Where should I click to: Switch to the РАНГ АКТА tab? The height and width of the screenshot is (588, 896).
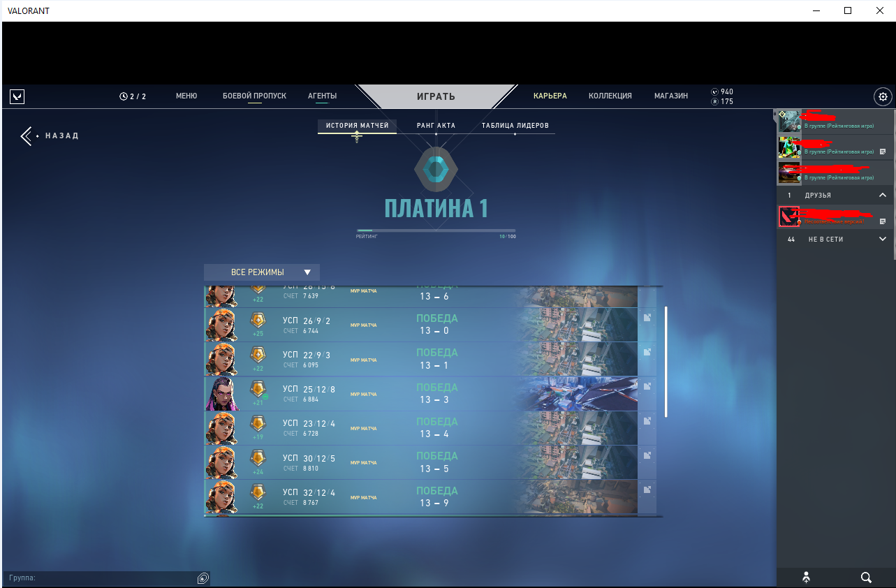[x=436, y=126]
